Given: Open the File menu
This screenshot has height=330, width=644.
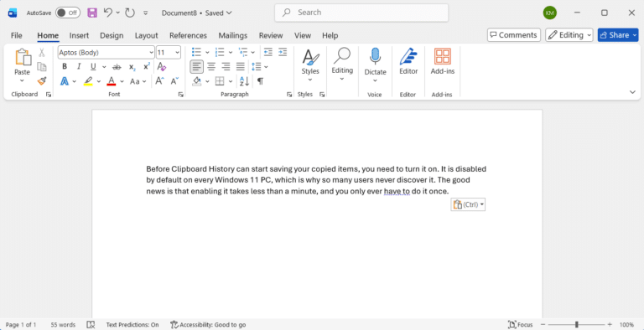Looking at the screenshot, I should coord(17,35).
